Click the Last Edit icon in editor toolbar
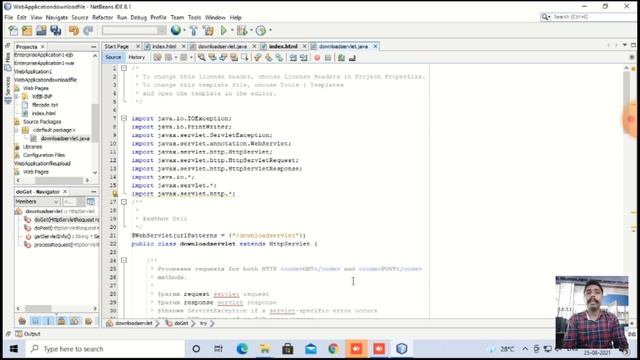 158,58
